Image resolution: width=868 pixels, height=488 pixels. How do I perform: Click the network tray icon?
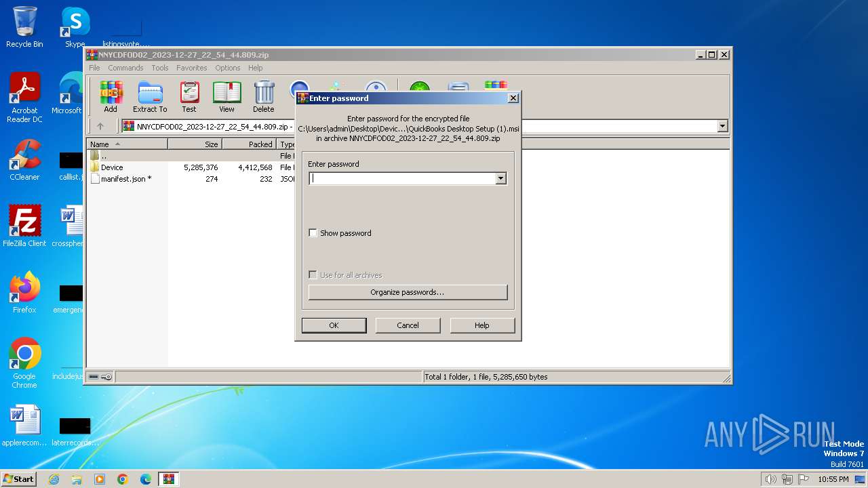tap(787, 479)
